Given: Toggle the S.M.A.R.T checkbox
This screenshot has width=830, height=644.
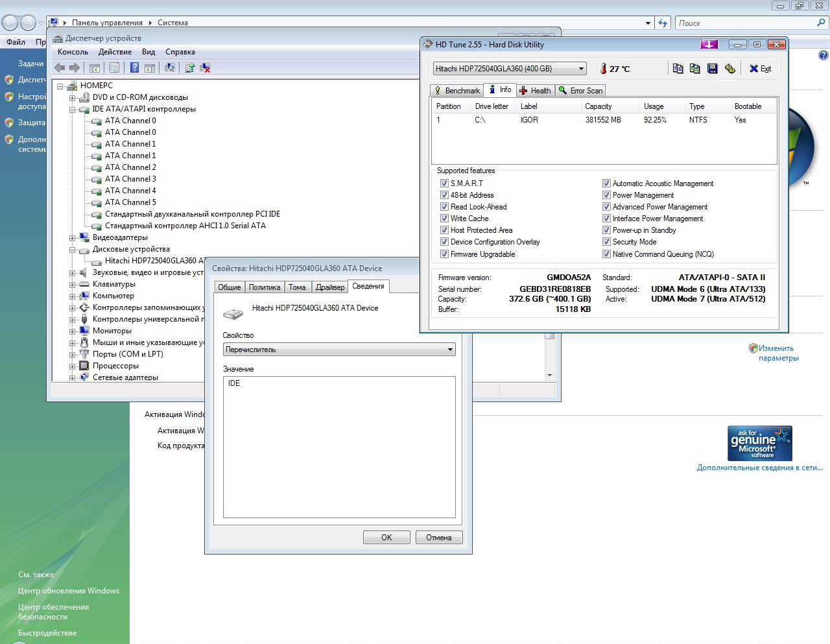Looking at the screenshot, I should pos(444,184).
